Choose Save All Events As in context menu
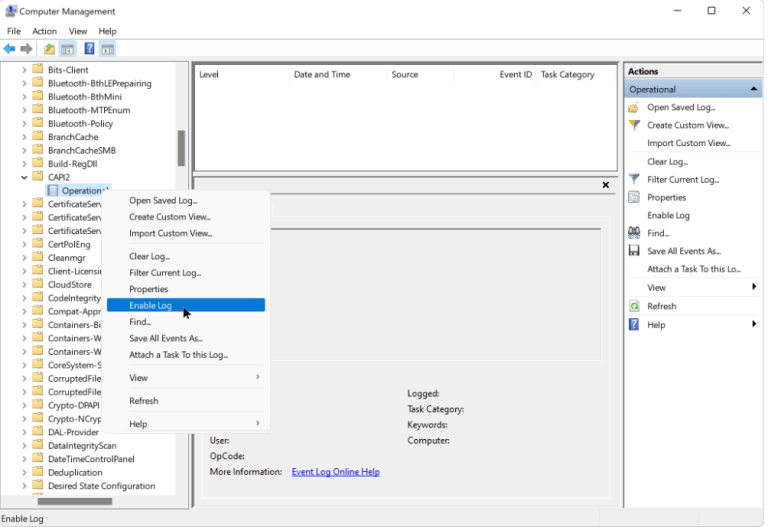 pyautogui.click(x=186, y=338)
